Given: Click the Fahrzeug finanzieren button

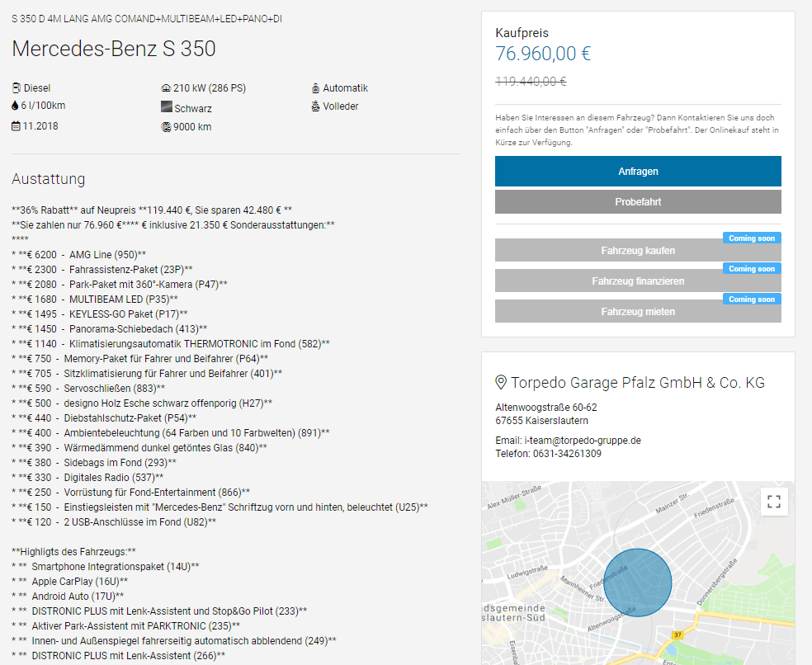Looking at the screenshot, I should (638, 281).
